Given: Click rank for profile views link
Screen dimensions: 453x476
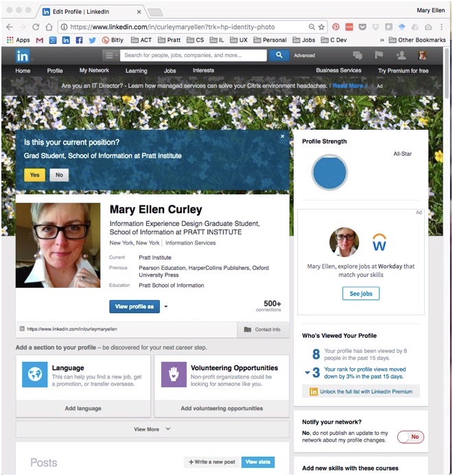Looking at the screenshot, I should click(364, 373).
